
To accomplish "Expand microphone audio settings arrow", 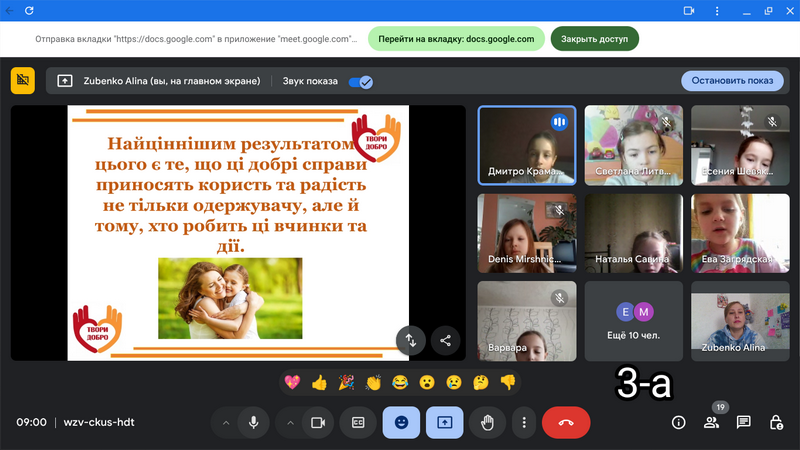I will pos(226,422).
